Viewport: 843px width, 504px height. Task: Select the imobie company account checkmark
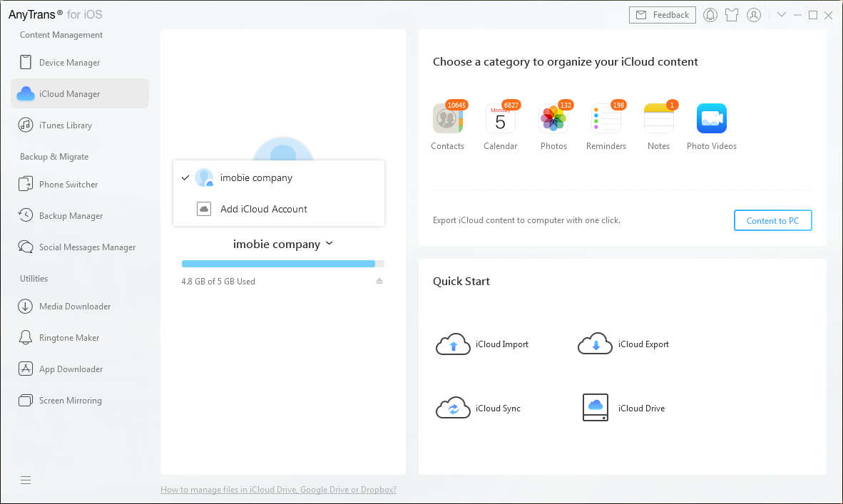pos(185,178)
